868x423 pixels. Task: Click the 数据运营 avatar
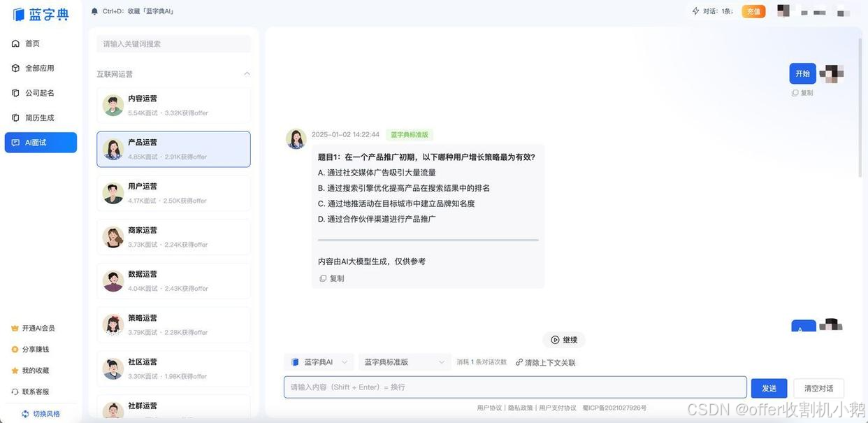click(113, 281)
